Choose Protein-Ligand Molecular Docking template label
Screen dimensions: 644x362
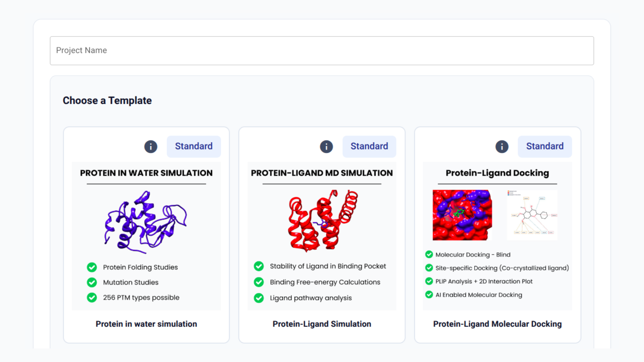tap(497, 324)
